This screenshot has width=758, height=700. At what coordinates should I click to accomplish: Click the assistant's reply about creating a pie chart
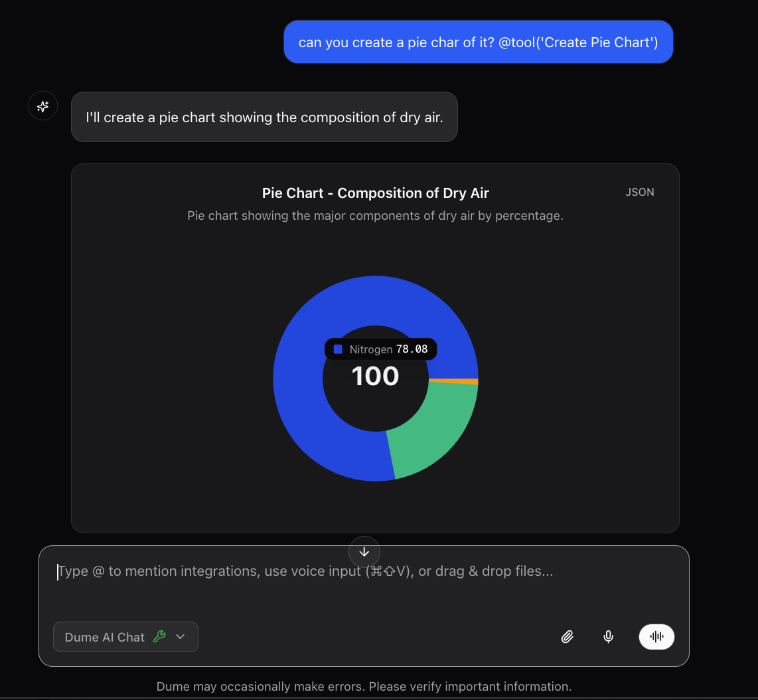(x=264, y=117)
